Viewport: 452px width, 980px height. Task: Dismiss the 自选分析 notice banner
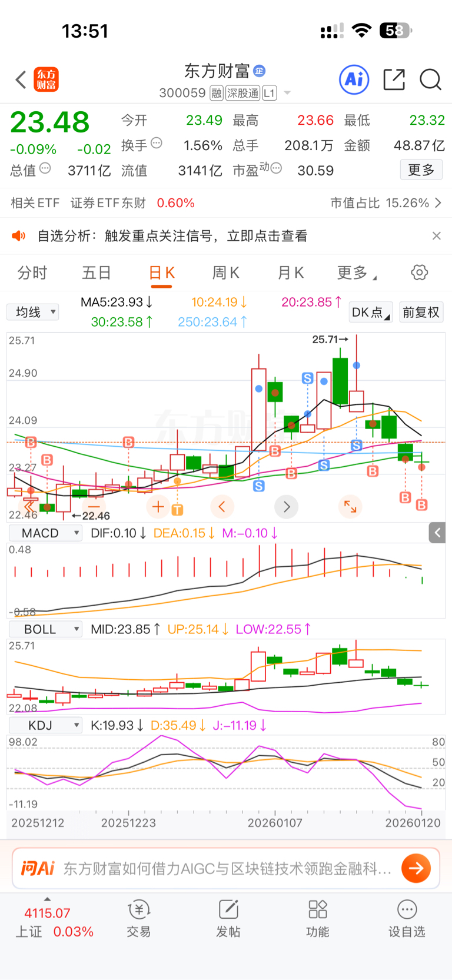(x=436, y=236)
